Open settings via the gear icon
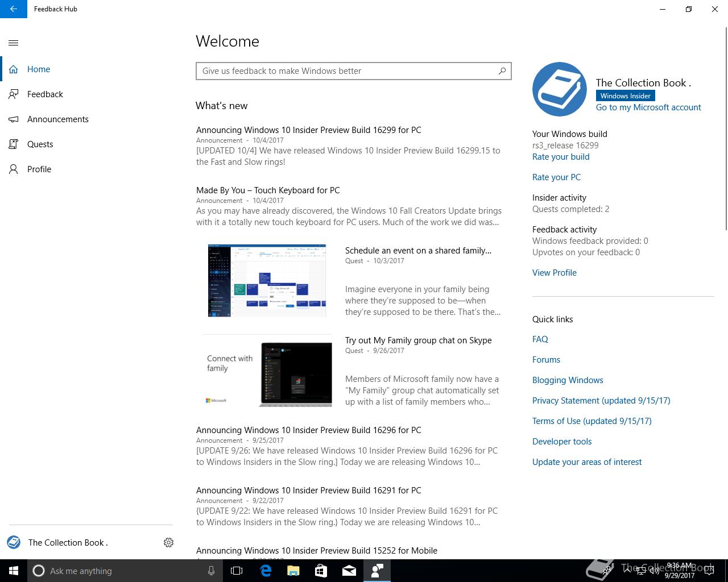The width and height of the screenshot is (728, 582). point(168,543)
